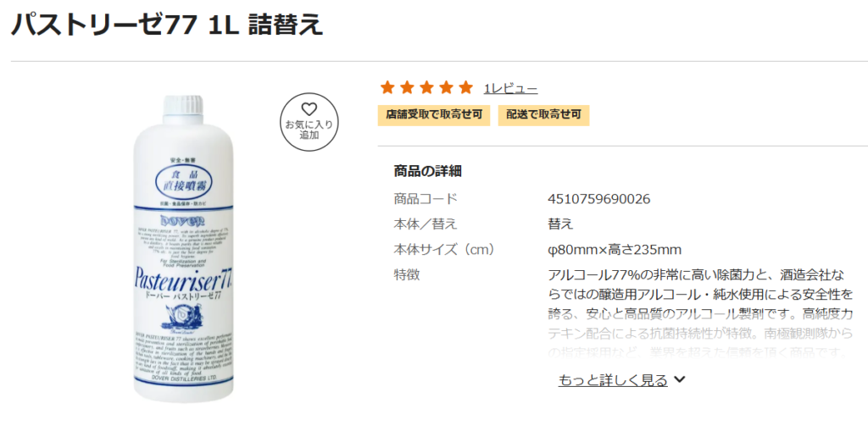Click the chevron beside もっと詳しく見る
868x431 pixels.
[x=679, y=379]
